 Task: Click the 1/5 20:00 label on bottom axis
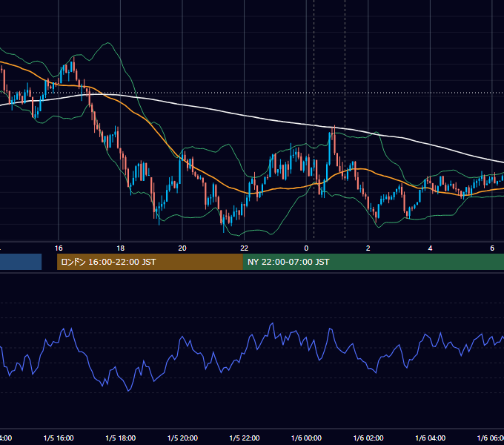(182, 438)
